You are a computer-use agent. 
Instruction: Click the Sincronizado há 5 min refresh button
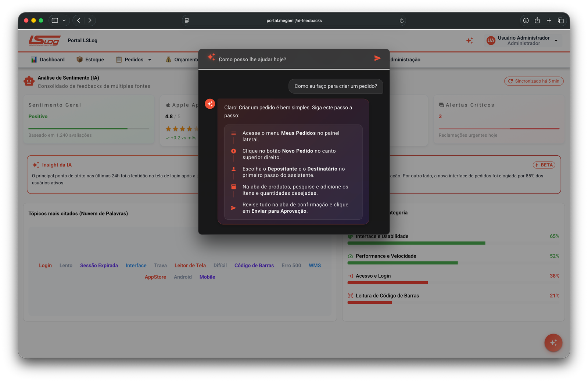pos(534,81)
